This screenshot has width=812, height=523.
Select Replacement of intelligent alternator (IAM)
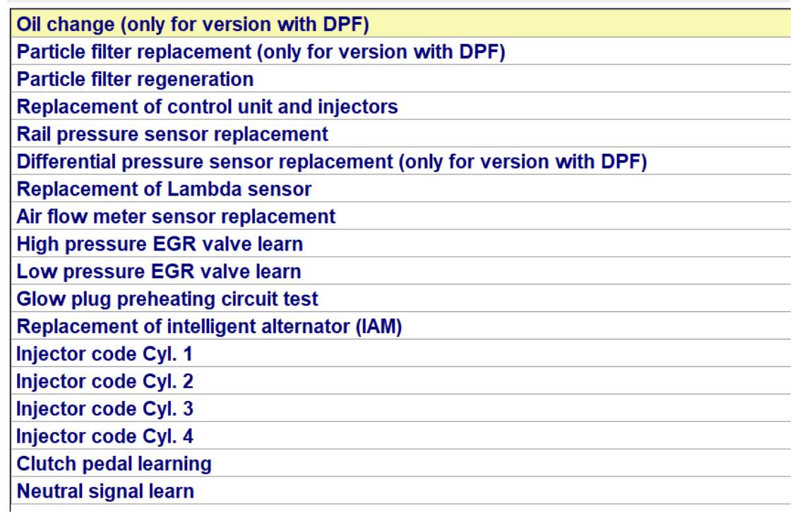[400, 325]
